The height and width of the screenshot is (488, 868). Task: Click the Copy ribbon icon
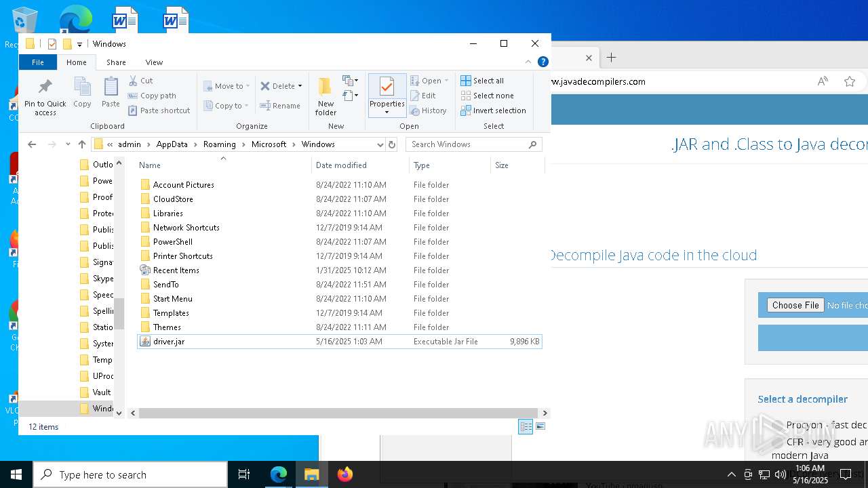(x=82, y=93)
